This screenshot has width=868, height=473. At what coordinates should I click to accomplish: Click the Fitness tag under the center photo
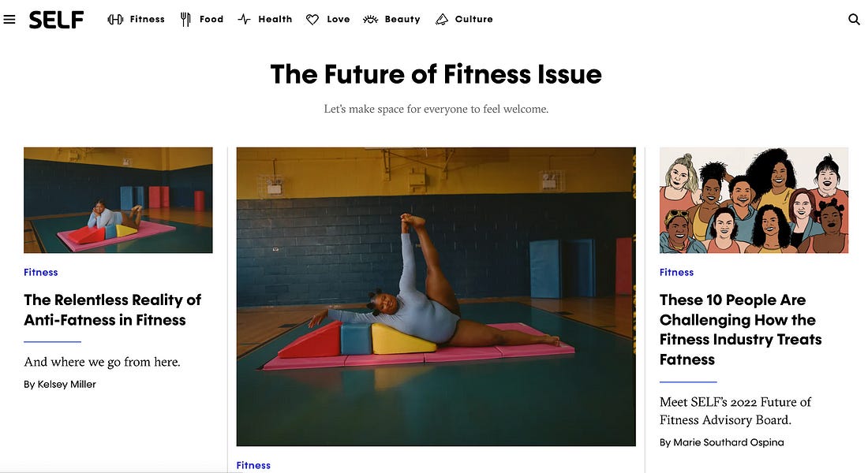pyautogui.click(x=253, y=466)
